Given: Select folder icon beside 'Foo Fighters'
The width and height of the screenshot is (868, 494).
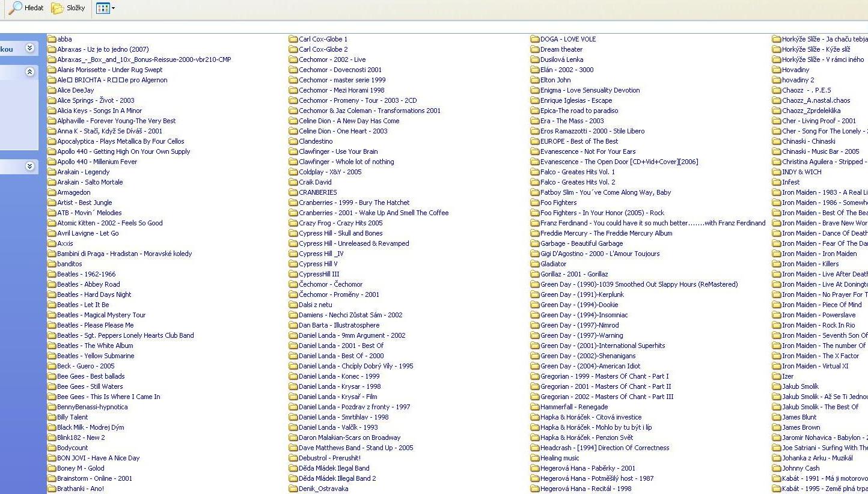Looking at the screenshot, I should tap(535, 203).
